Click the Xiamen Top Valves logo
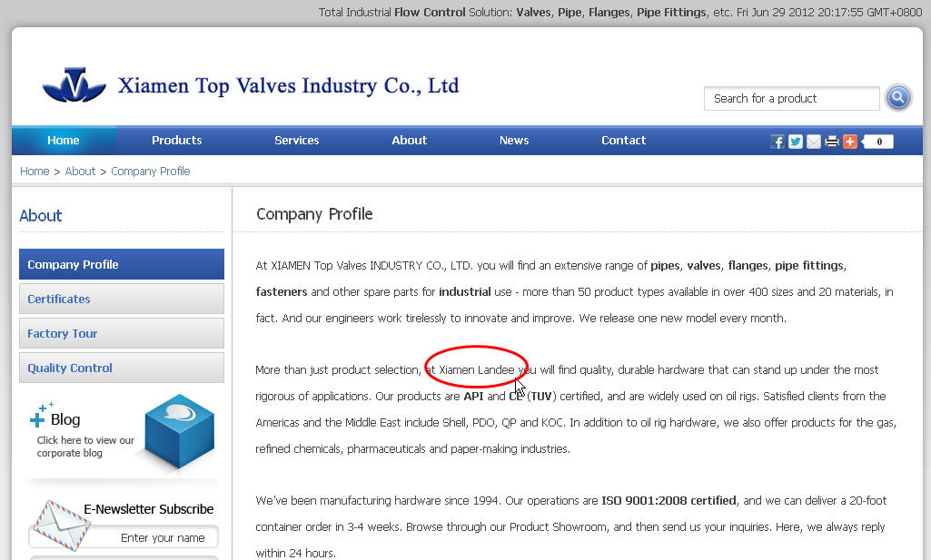The height and width of the screenshot is (560, 931). pos(74,84)
